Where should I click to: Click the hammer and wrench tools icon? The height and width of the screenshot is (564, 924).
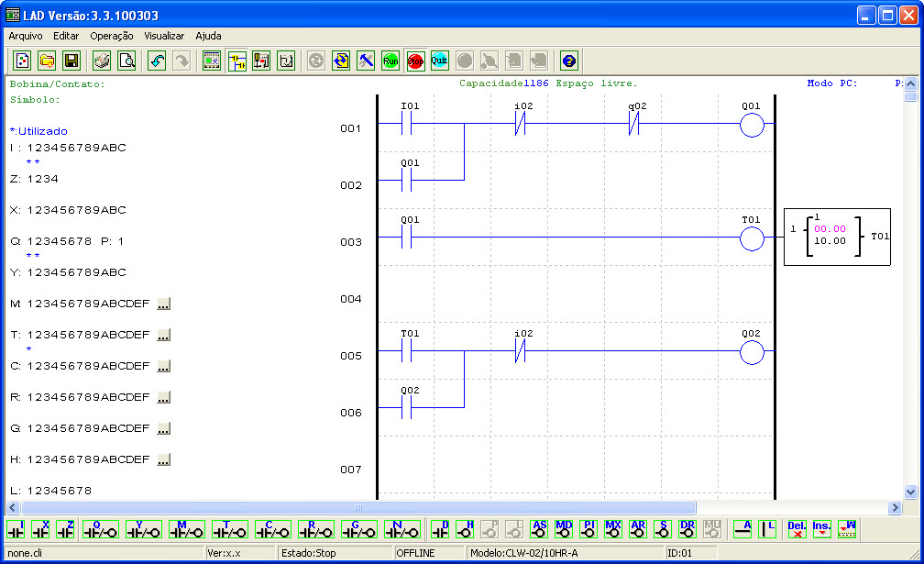tap(366, 61)
